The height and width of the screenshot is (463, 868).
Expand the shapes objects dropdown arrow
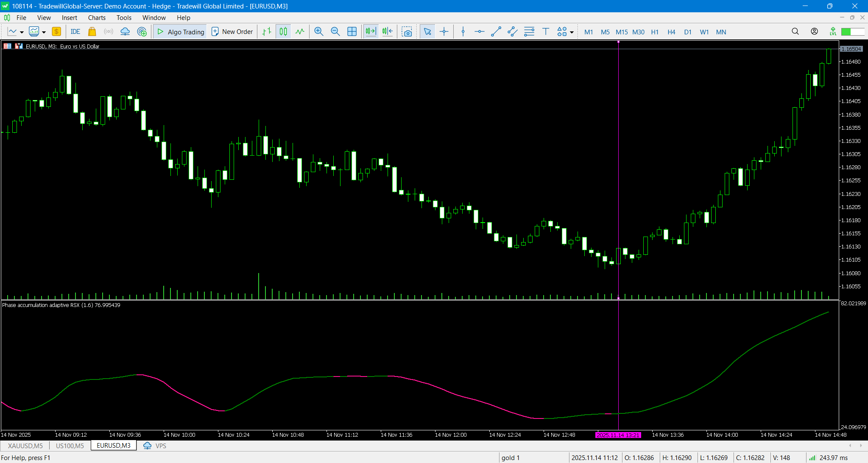pos(572,32)
